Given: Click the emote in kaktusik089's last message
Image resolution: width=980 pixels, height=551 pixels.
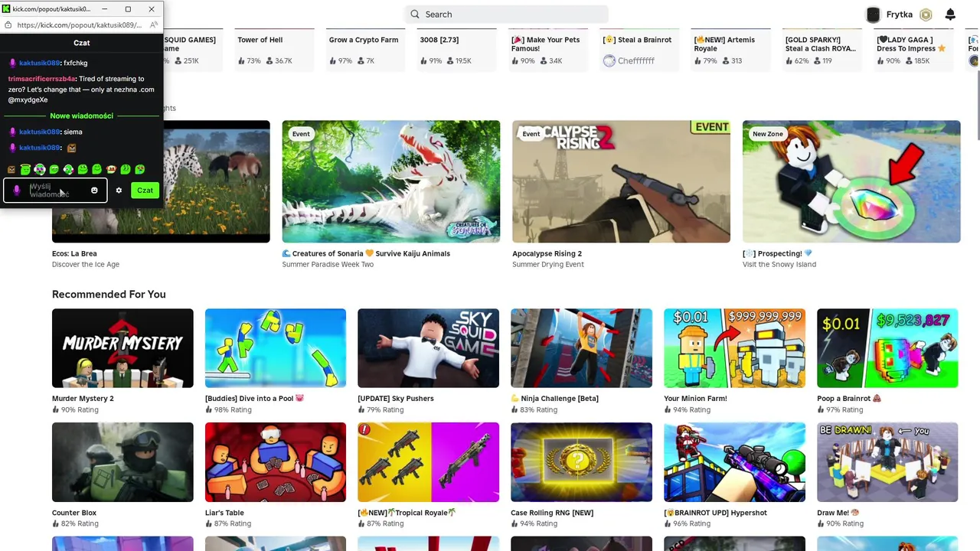Looking at the screenshot, I should pyautogui.click(x=72, y=148).
